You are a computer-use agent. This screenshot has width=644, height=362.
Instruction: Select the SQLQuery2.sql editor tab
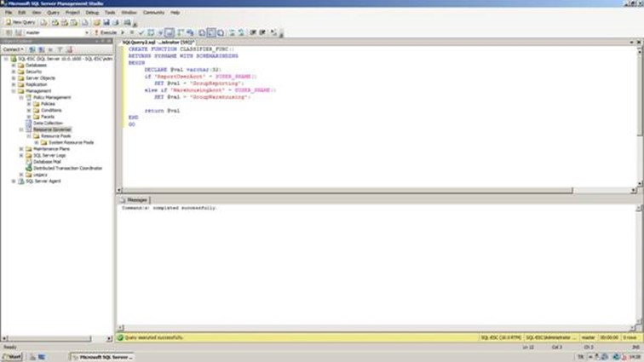pyautogui.click(x=158, y=43)
